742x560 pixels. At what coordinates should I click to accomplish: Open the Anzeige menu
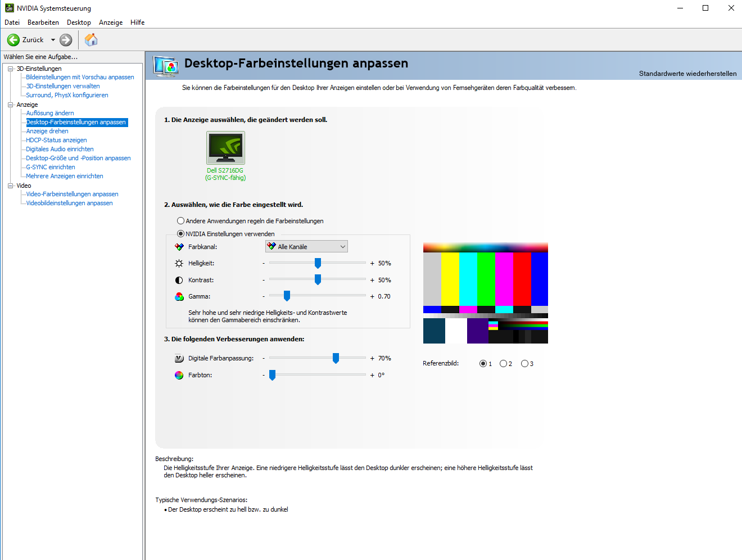pos(111,22)
